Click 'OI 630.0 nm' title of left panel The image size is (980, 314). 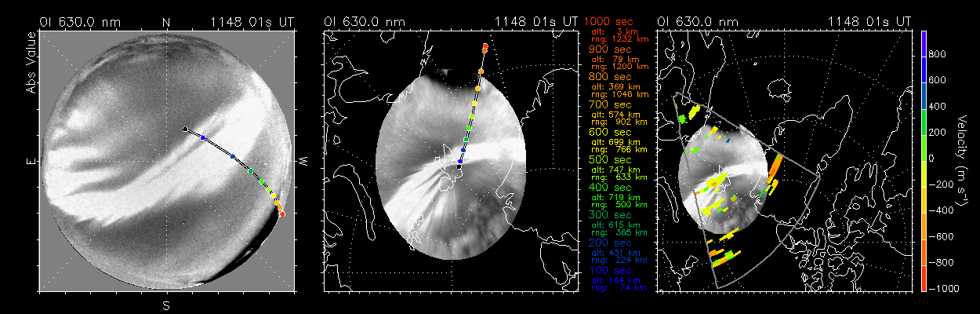point(80,23)
